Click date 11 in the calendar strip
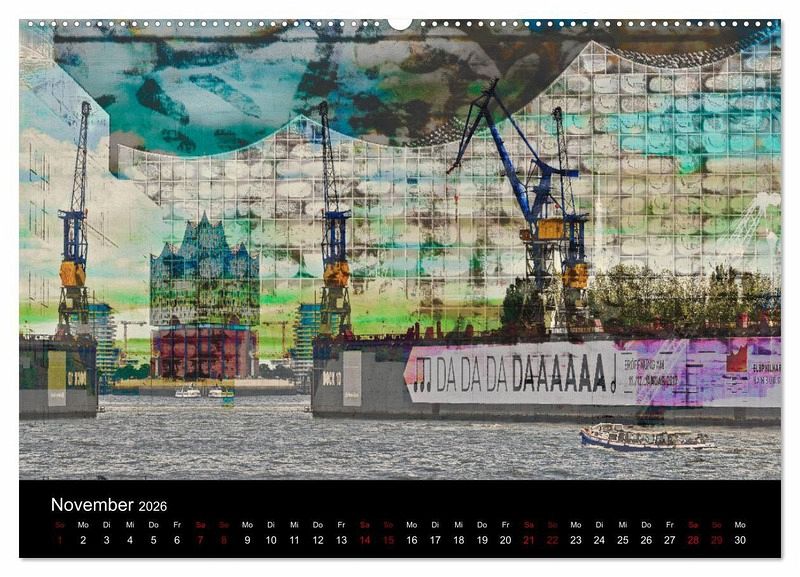This screenshot has width=800, height=577. click(294, 540)
